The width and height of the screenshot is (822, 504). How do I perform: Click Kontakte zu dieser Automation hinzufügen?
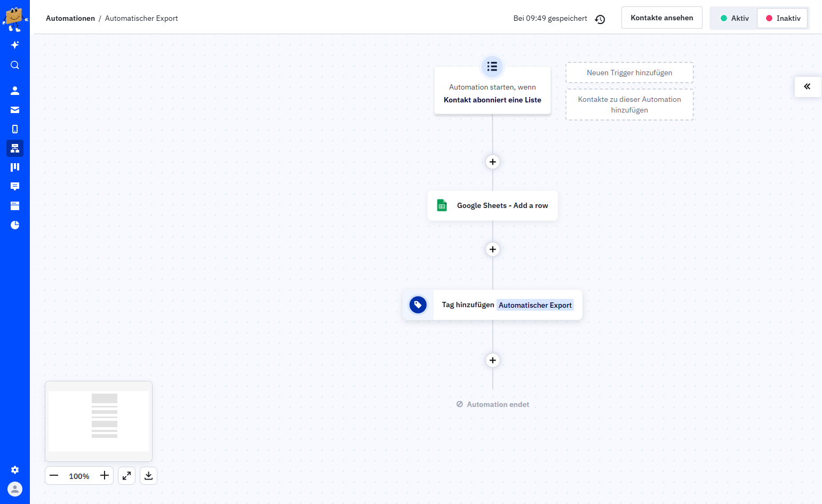coord(629,105)
